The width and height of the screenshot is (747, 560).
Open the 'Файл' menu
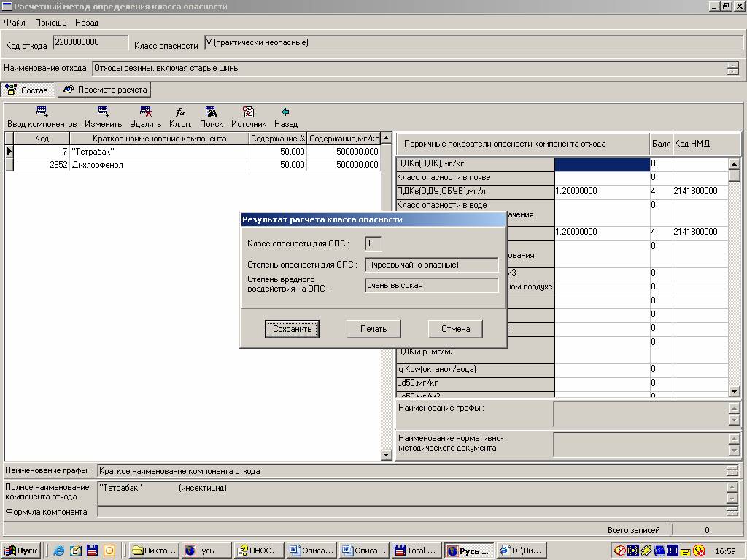tap(15, 23)
